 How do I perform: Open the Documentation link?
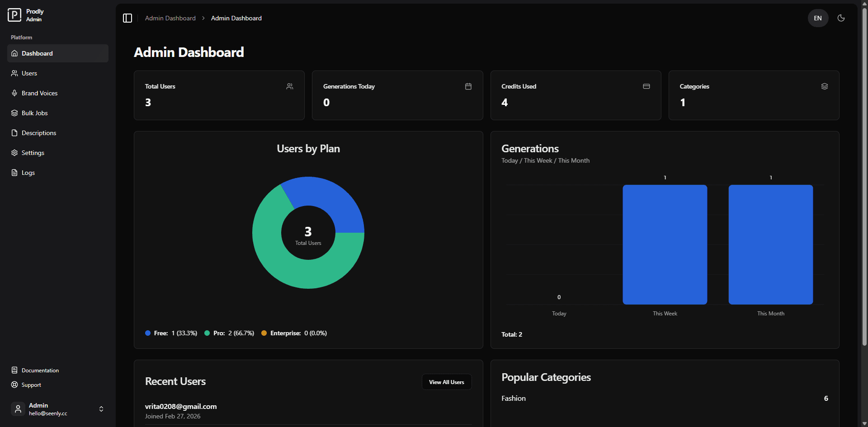[40, 370]
